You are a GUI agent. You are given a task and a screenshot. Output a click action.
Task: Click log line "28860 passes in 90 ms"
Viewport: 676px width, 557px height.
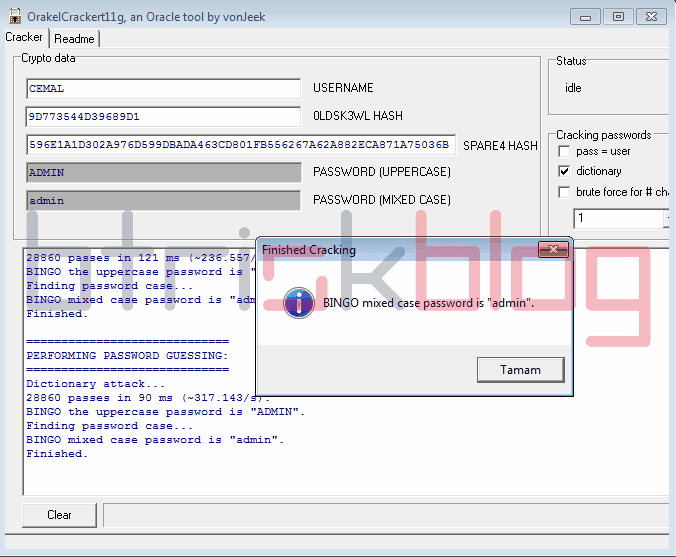click(148, 397)
